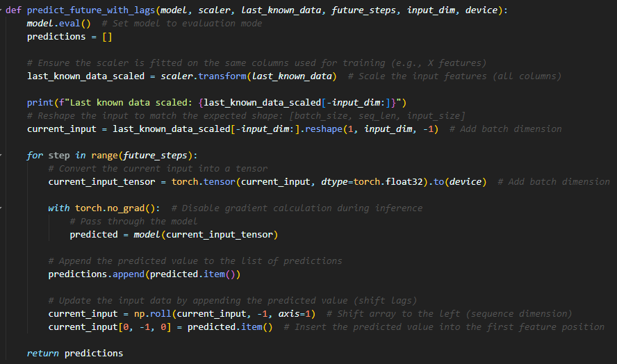The height and width of the screenshot is (364, 617).
Task: Click the torch.tensor call
Action: (x=204, y=182)
